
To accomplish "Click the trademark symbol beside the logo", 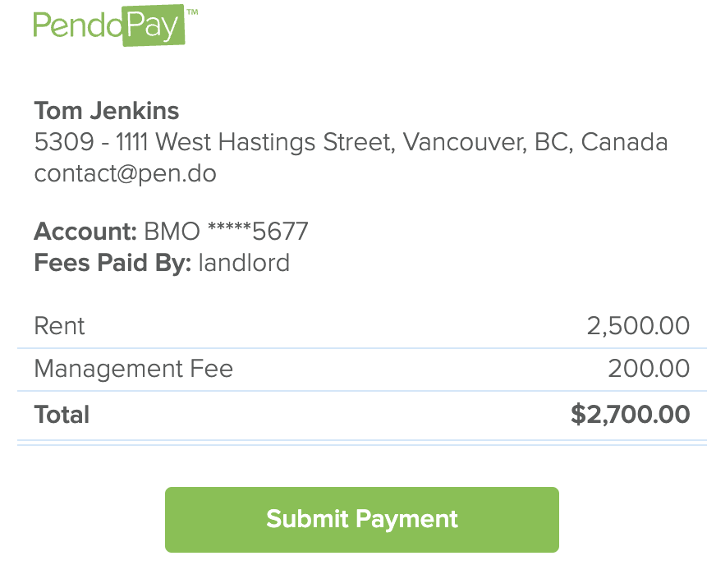I will 192,11.
